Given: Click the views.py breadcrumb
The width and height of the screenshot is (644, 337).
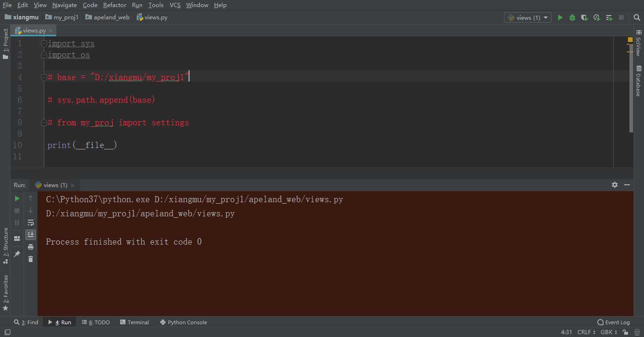Looking at the screenshot, I should click(x=152, y=17).
